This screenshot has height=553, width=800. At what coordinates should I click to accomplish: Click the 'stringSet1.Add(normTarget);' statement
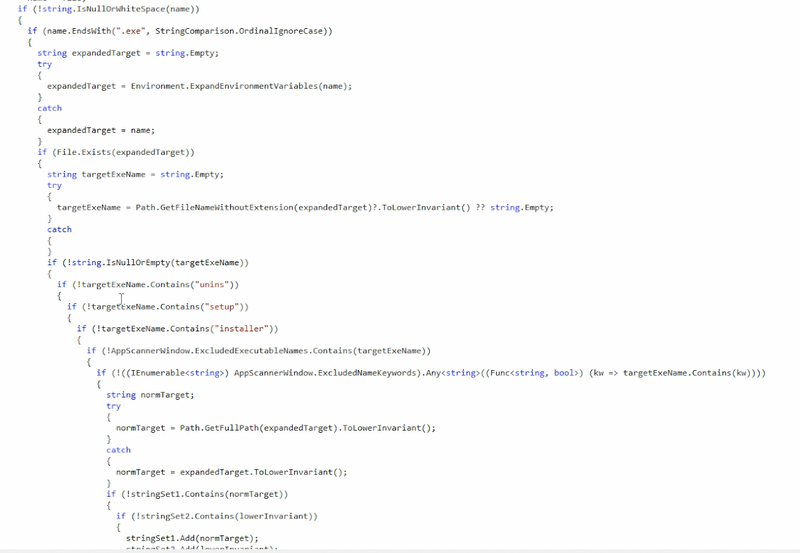192,539
